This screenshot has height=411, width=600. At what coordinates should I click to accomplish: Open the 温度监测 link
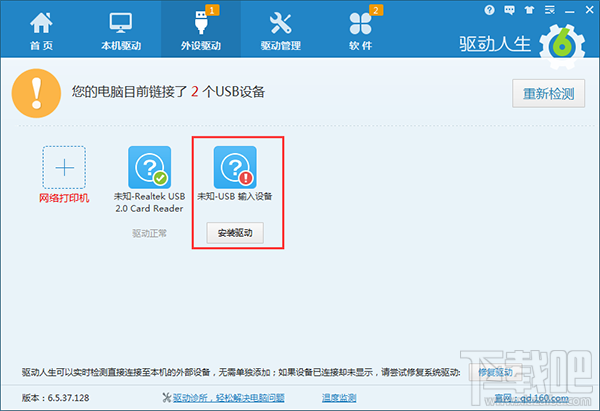pos(339,398)
